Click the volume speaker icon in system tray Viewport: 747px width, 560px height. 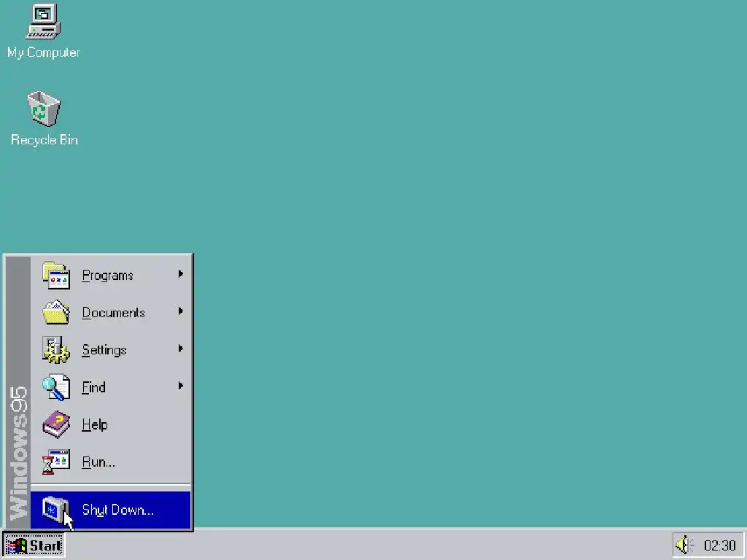point(685,545)
